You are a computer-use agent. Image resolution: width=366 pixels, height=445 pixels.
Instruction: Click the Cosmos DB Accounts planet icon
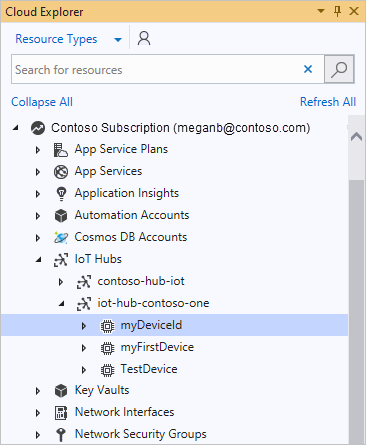tap(61, 237)
